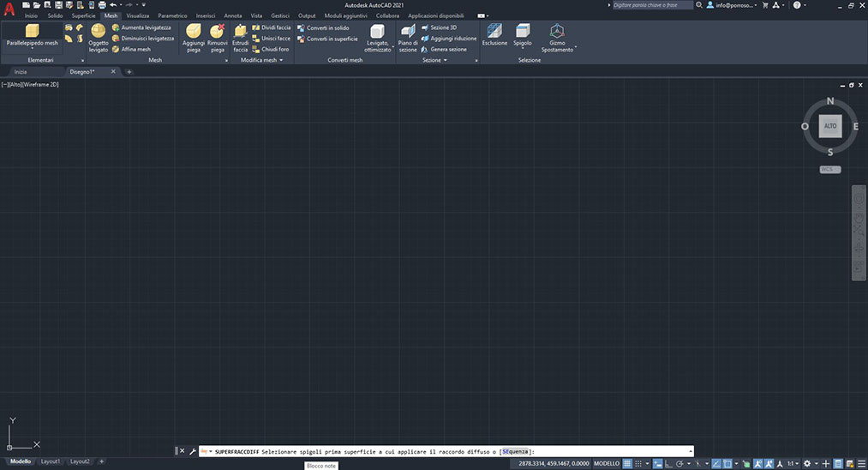This screenshot has height=470, width=868.
Task: Click Dividi faccia
Action: [x=272, y=27]
